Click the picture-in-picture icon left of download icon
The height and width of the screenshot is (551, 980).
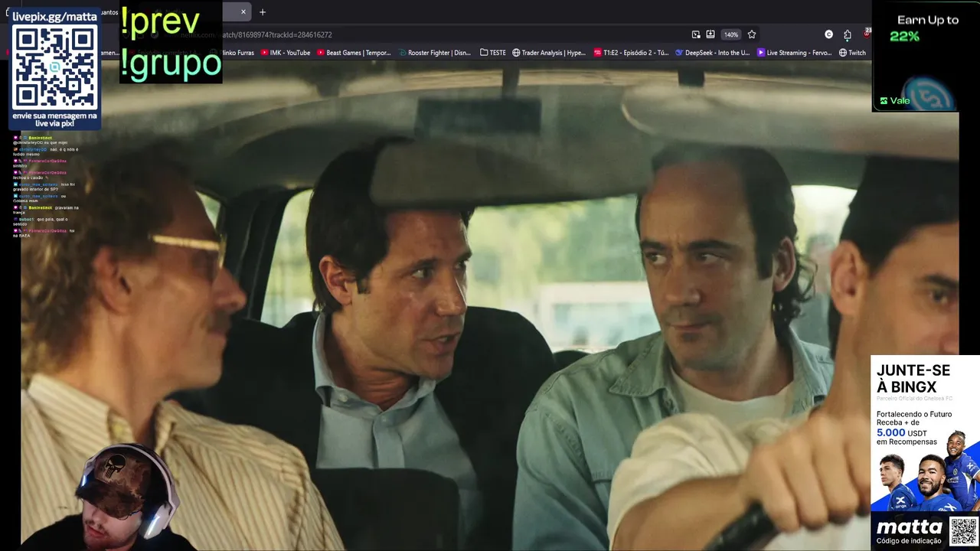coord(696,34)
